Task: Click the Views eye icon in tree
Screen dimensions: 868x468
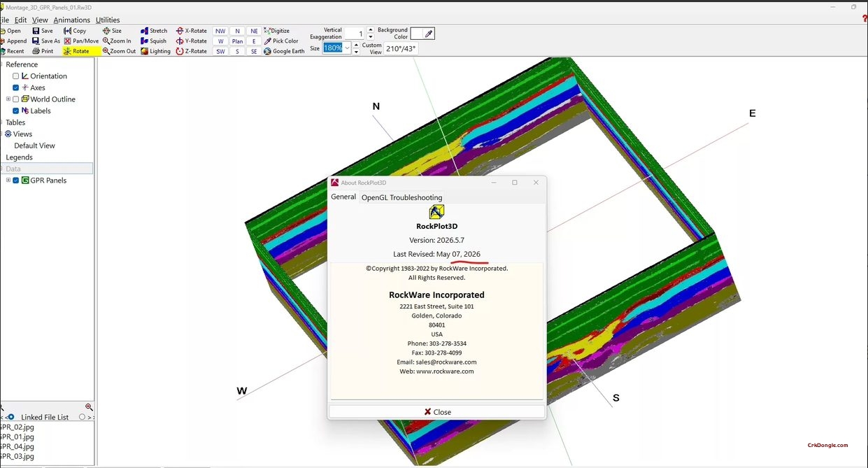Action: 8,134
